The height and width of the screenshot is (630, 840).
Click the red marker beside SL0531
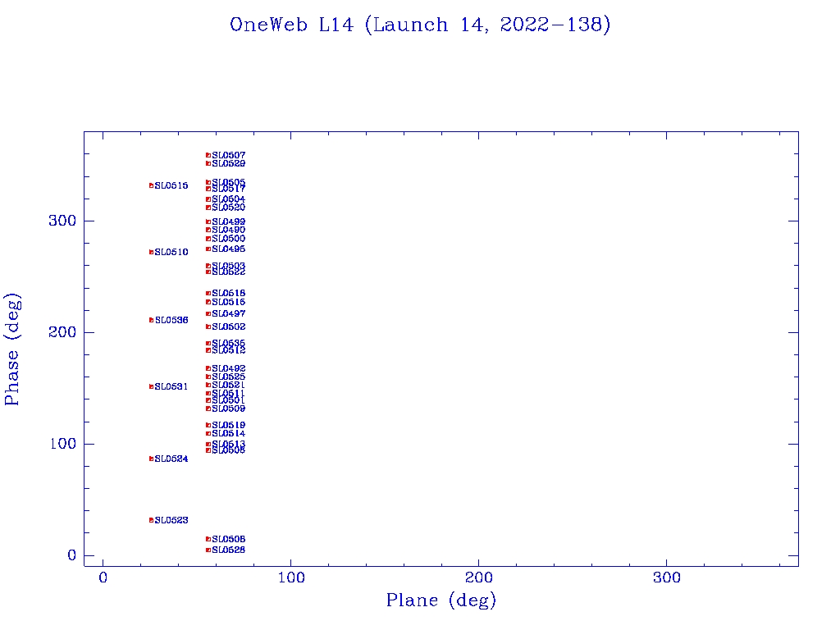[151, 387]
